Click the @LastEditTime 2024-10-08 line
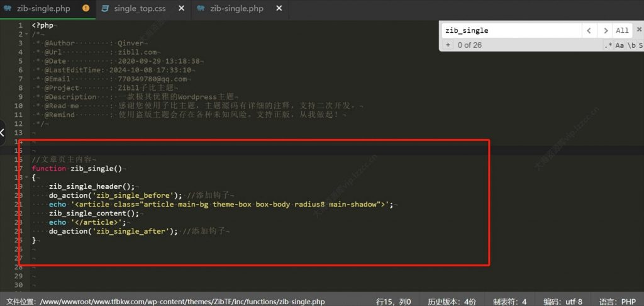644x306 pixels. click(x=113, y=71)
